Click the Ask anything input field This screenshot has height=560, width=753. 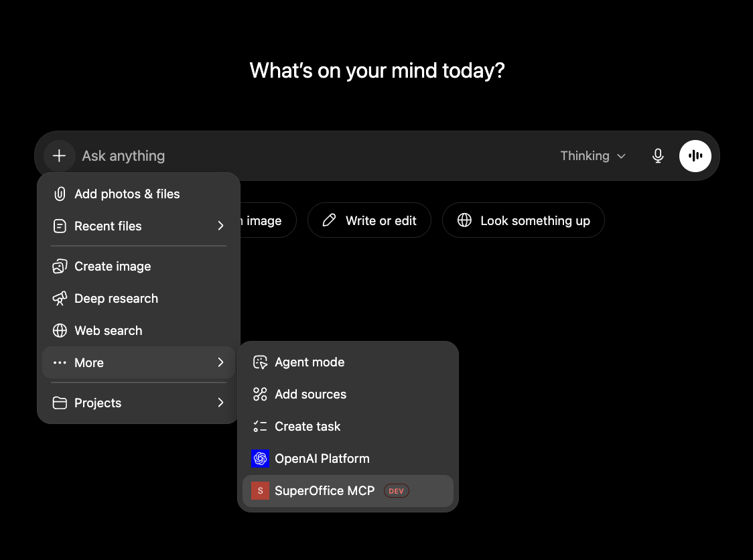point(315,155)
